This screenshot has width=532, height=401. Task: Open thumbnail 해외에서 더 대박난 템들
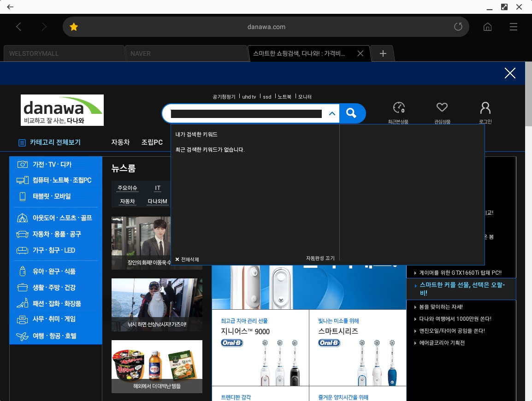click(x=157, y=366)
